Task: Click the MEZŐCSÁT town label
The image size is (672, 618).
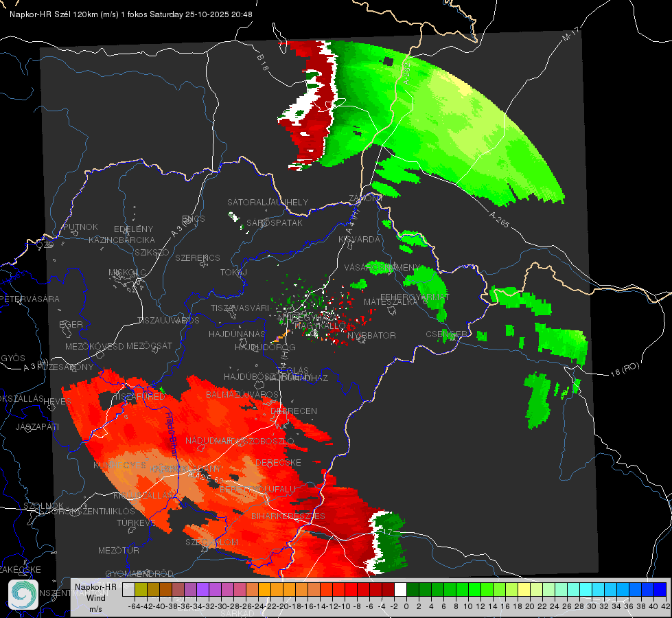Action: click(x=149, y=345)
